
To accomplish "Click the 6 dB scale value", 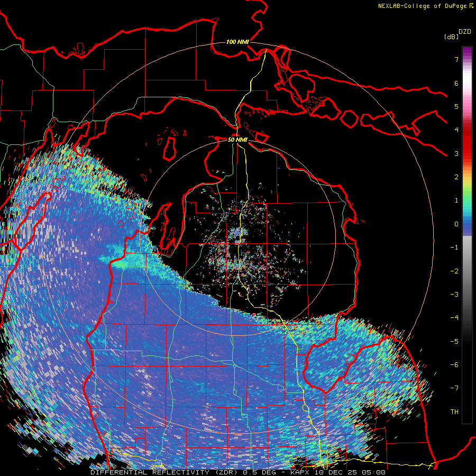I will [456, 83].
